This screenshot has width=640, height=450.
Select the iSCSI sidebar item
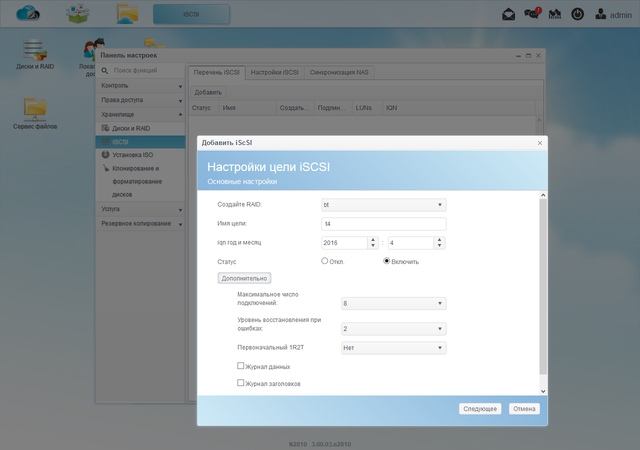pyautogui.click(x=140, y=142)
